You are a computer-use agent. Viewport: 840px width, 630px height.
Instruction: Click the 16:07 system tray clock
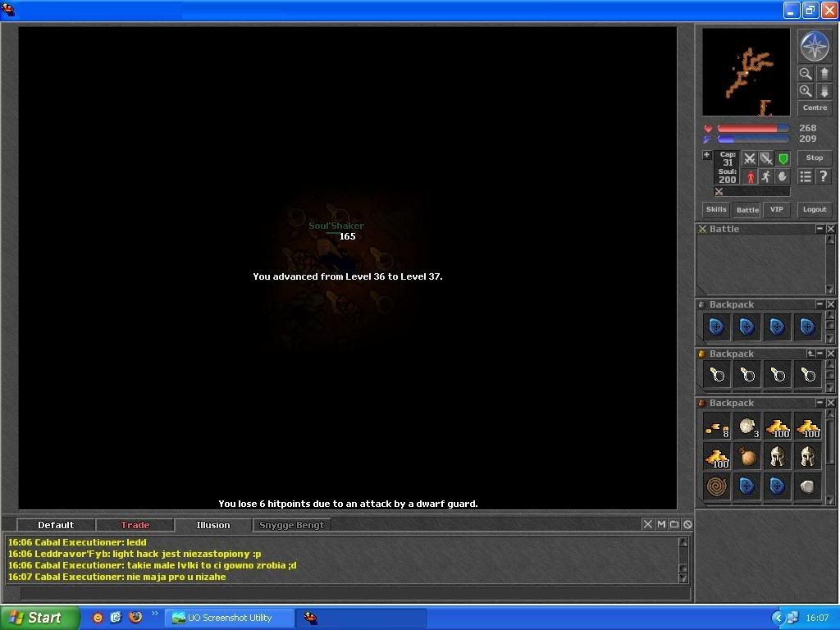816,618
